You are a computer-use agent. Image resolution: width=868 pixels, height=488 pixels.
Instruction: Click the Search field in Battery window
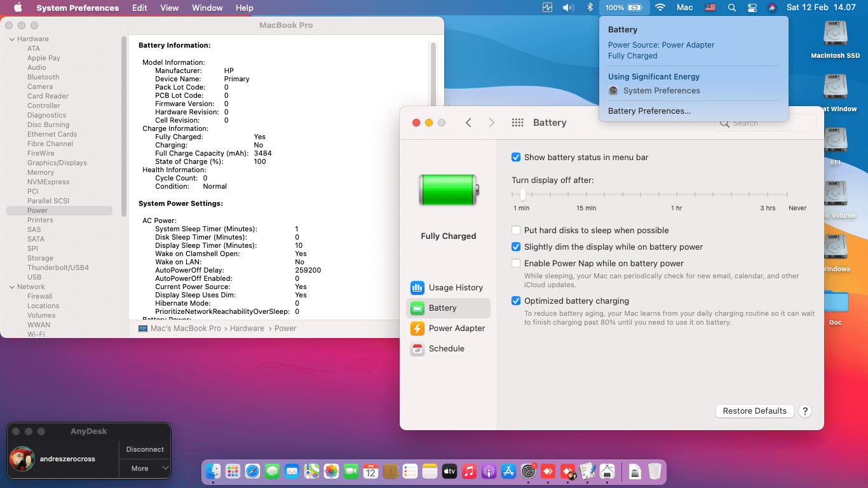[x=765, y=123]
